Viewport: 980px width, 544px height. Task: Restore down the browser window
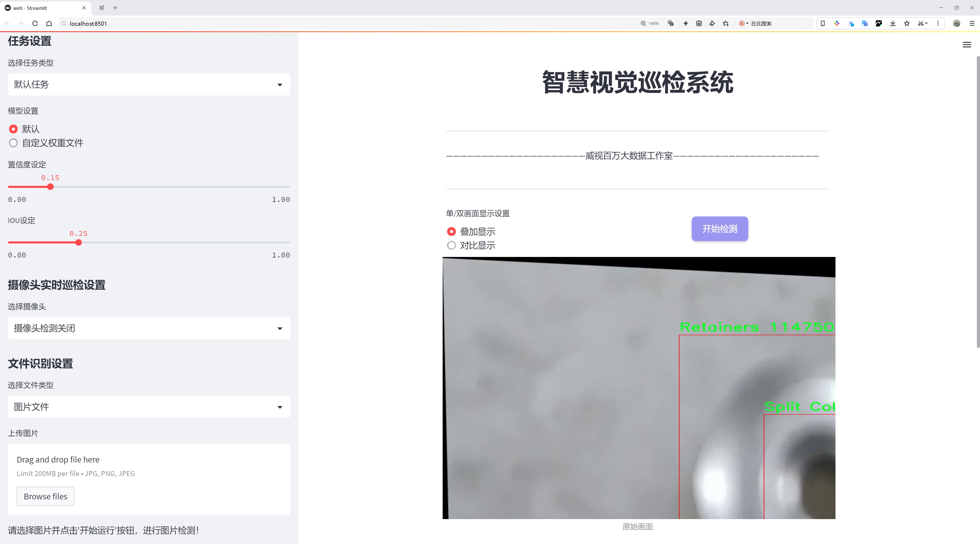tap(956, 8)
